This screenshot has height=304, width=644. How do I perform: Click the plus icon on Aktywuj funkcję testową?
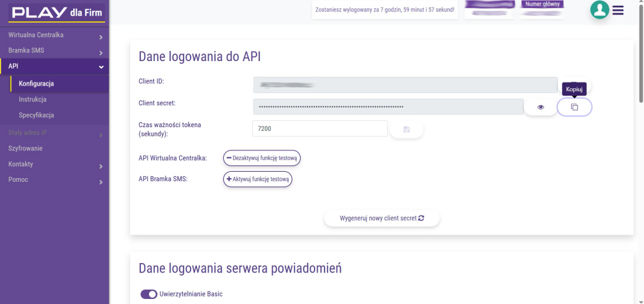pyautogui.click(x=230, y=179)
